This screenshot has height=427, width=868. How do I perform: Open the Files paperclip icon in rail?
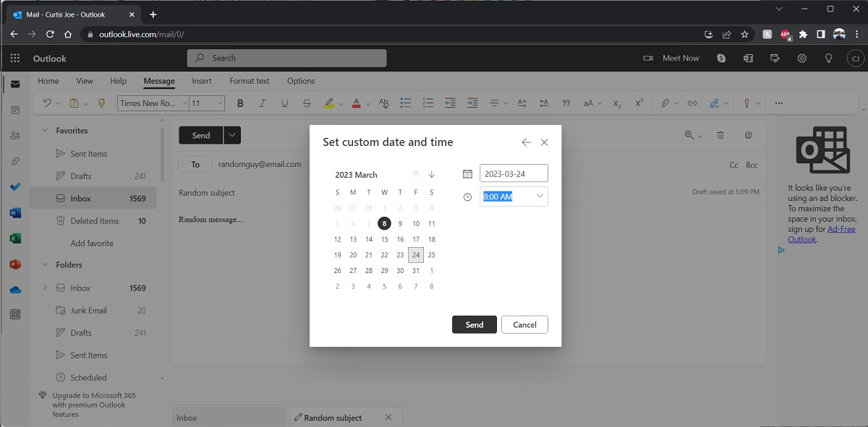click(14, 161)
